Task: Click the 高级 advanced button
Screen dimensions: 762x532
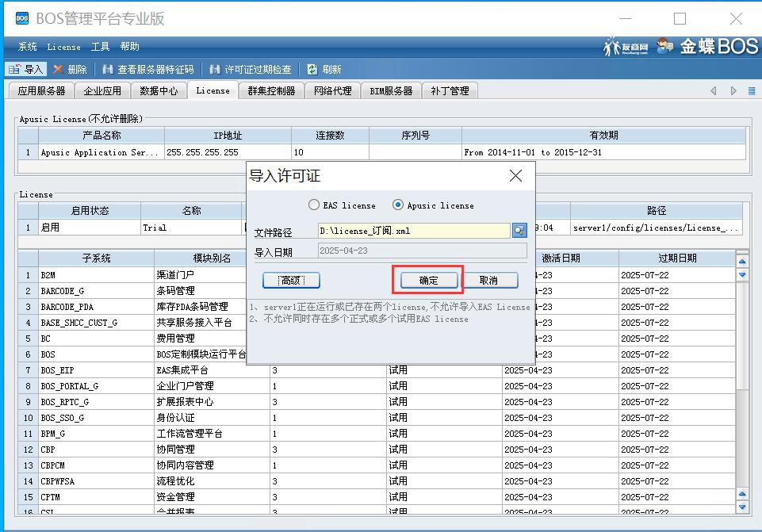Action: pyautogui.click(x=291, y=281)
